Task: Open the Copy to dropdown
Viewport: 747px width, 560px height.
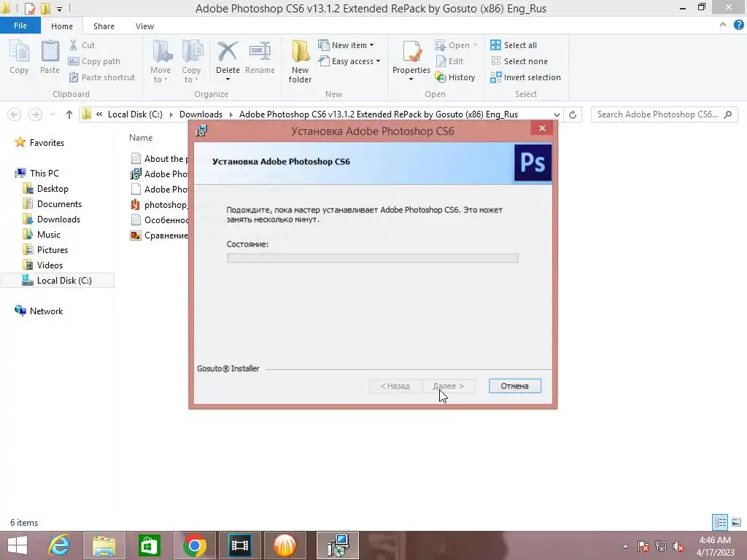Action: click(191, 61)
